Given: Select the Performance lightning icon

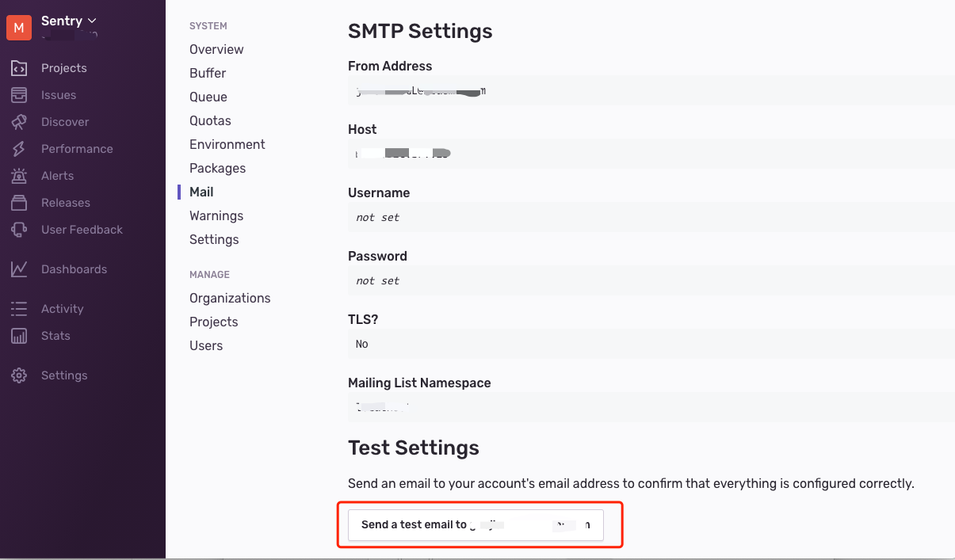Looking at the screenshot, I should tap(19, 149).
